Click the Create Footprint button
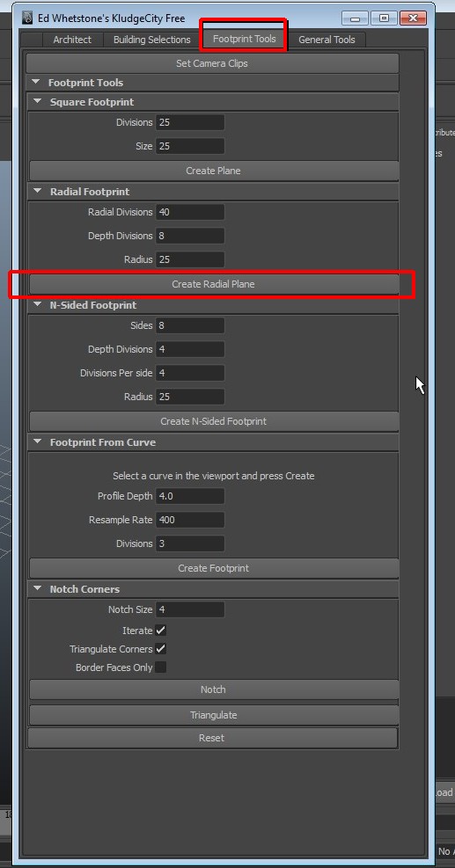Viewport: 455px width, 868px height. pyautogui.click(x=213, y=568)
